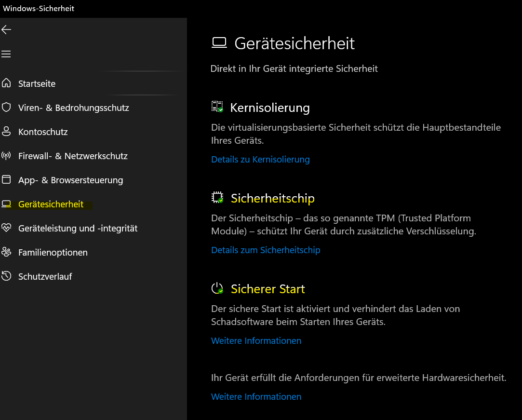Select Gerätesicherheit in the sidebar
The image size is (522, 420).
(x=51, y=204)
